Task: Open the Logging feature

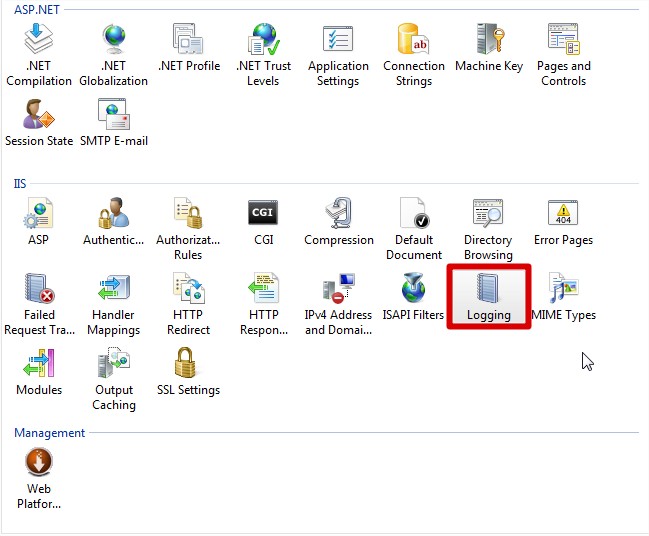Action: coord(488,297)
